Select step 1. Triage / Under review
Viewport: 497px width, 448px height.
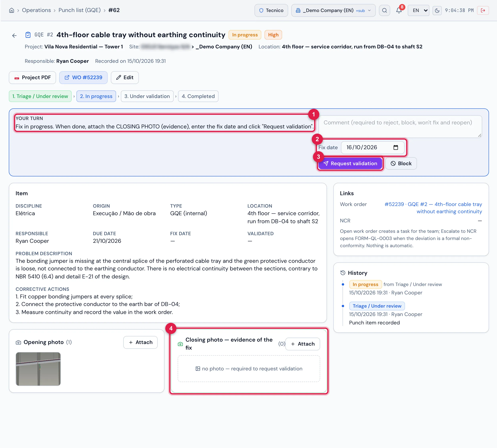click(40, 96)
